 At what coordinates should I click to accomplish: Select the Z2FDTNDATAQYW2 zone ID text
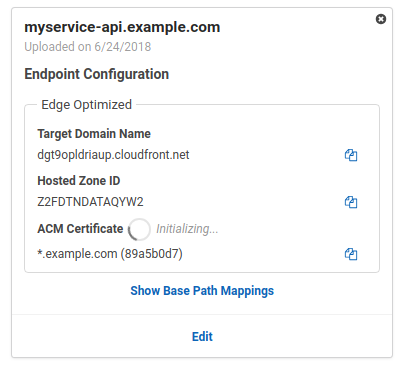90,202
